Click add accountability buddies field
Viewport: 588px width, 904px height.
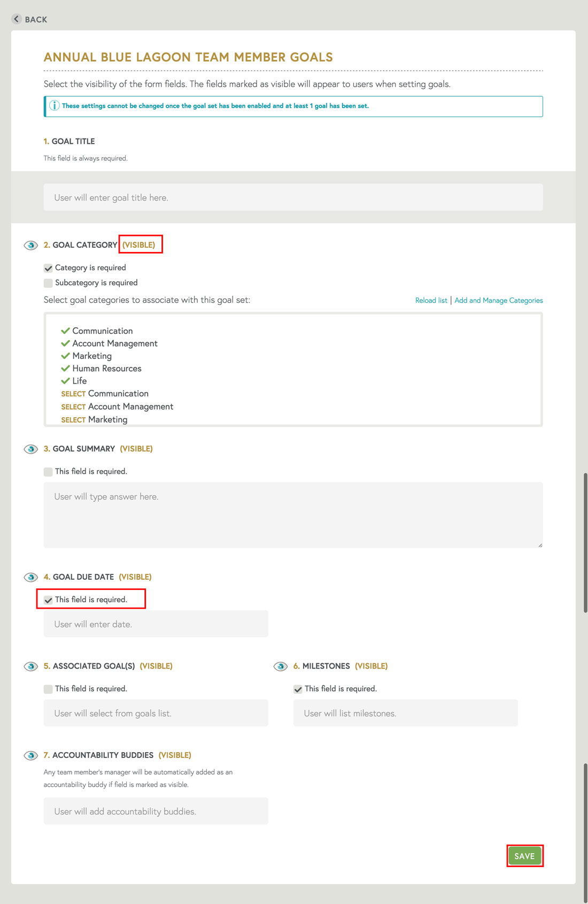coord(156,811)
